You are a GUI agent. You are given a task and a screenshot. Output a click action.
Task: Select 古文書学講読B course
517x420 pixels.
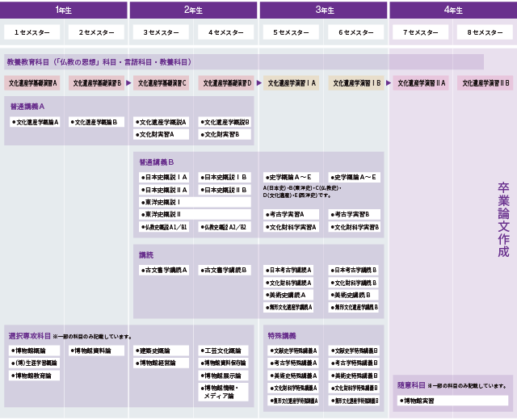pyautogui.click(x=225, y=270)
